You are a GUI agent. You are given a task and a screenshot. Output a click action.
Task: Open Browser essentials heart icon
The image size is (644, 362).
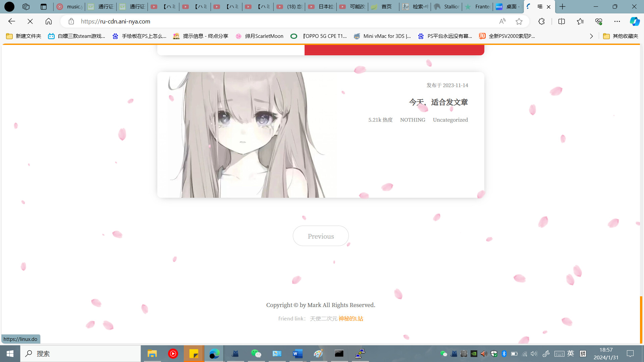[599, 21]
